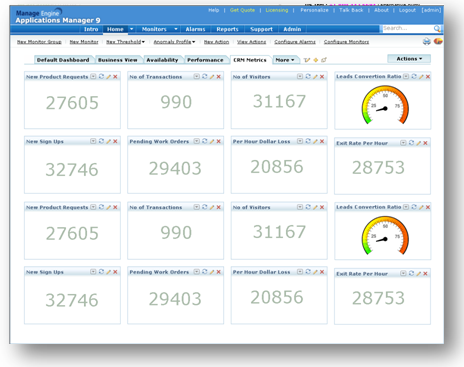This screenshot has width=464, height=367.
Task: Remove the first No of Transactions widget
Action: [219, 77]
